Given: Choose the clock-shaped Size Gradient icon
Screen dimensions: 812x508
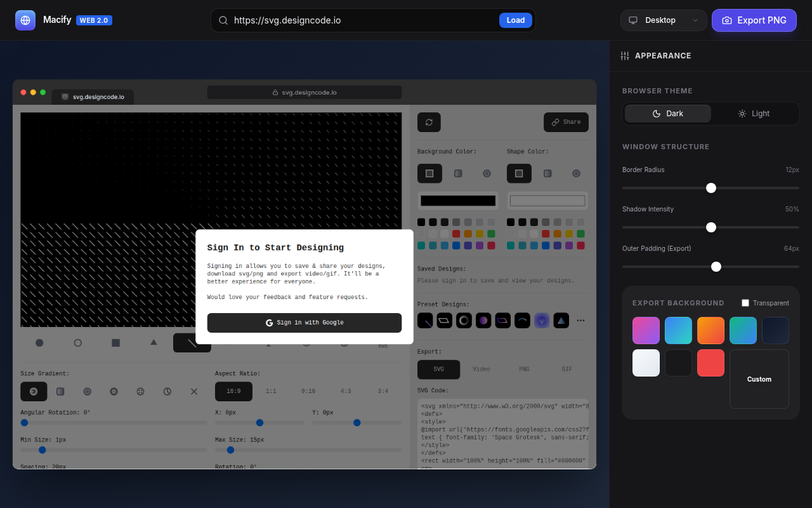Looking at the screenshot, I should tap(167, 391).
